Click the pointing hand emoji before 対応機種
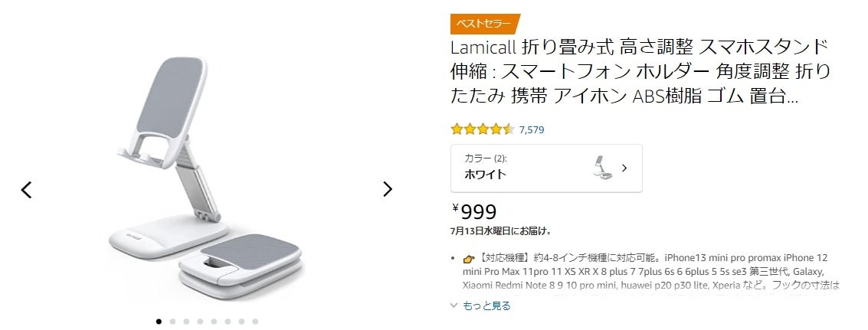 tap(469, 258)
